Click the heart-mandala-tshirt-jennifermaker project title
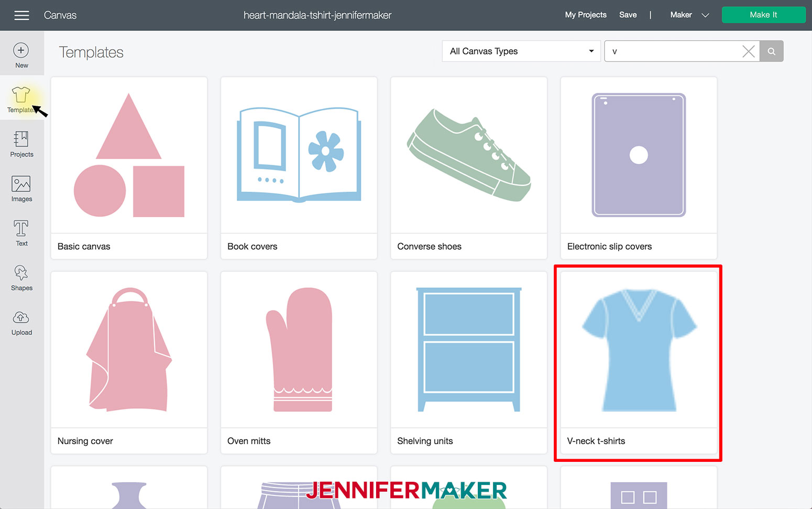Screen dimensions: 812x509 pos(317,15)
